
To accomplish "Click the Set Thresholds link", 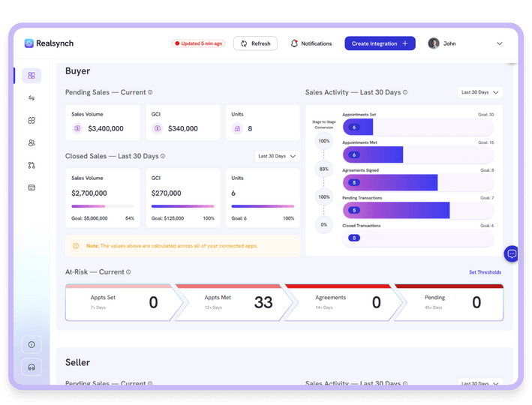I will (x=485, y=272).
